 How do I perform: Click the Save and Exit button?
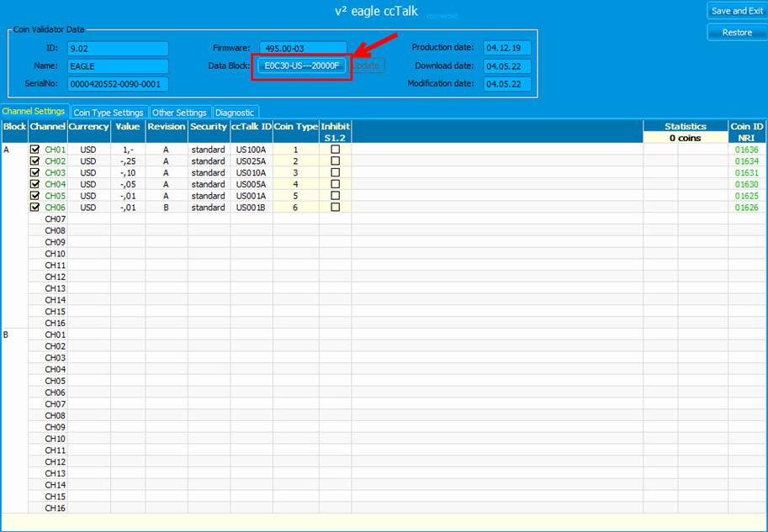pos(737,11)
